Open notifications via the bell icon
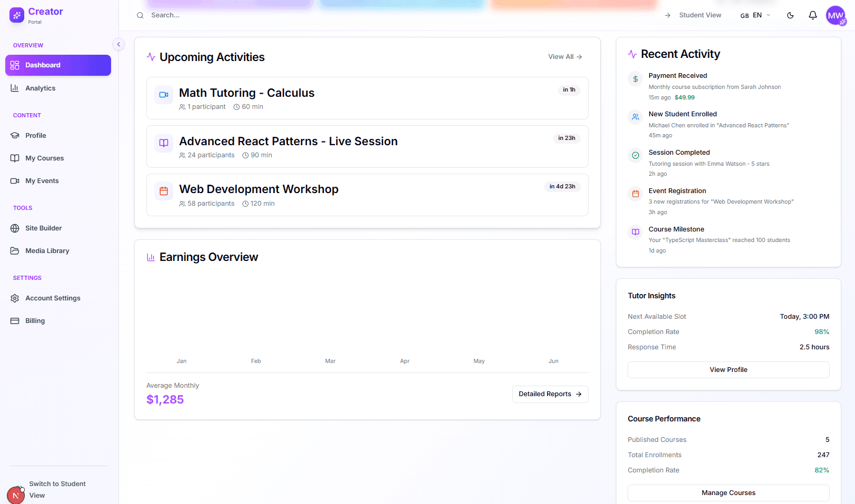 click(x=812, y=15)
